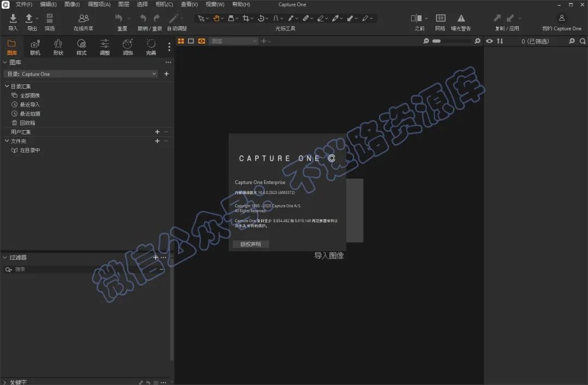The width and height of the screenshot is (588, 385).
Task: Select the orange Pan hand tool
Action: pyautogui.click(x=216, y=18)
